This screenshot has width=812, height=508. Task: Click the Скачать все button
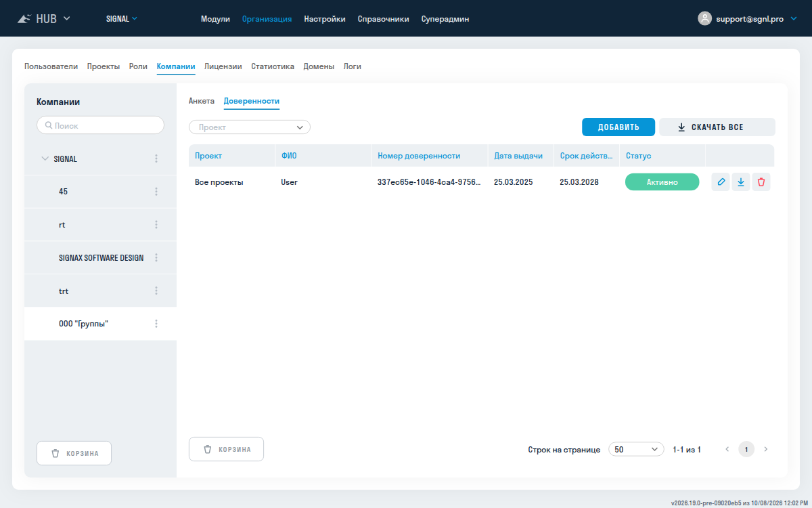[x=717, y=127]
